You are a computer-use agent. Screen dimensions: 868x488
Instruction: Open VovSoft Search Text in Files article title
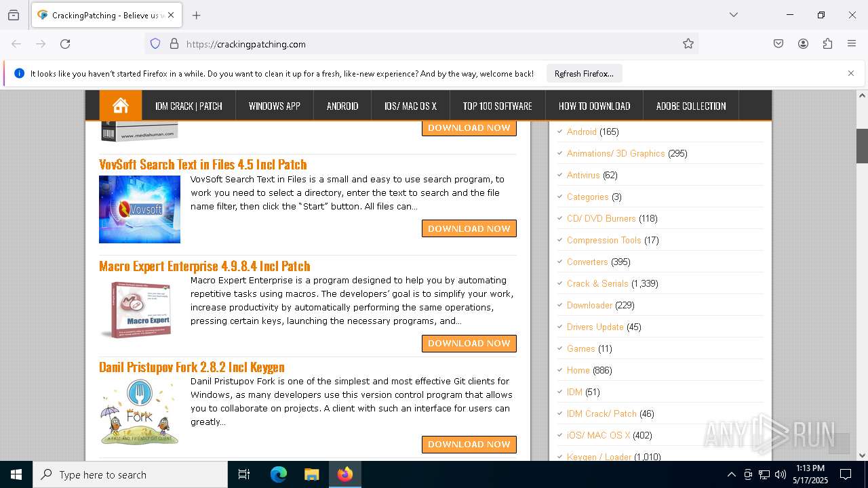(x=203, y=164)
